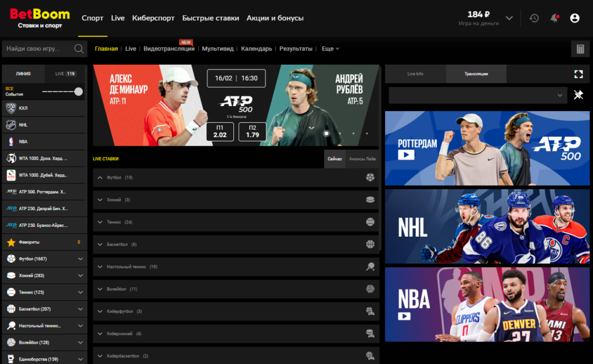The width and height of the screenshot is (593, 364).
Task: Open ATP 250 Делрай Бич tournament
Action: click(44, 208)
